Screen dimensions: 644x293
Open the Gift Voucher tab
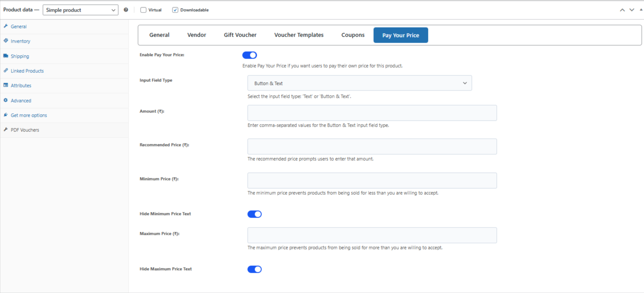point(240,35)
